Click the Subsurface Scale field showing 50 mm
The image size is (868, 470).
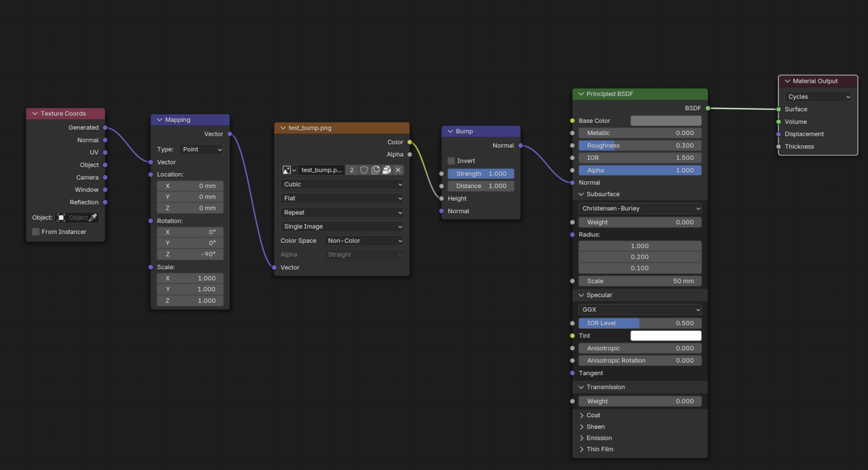coord(640,281)
